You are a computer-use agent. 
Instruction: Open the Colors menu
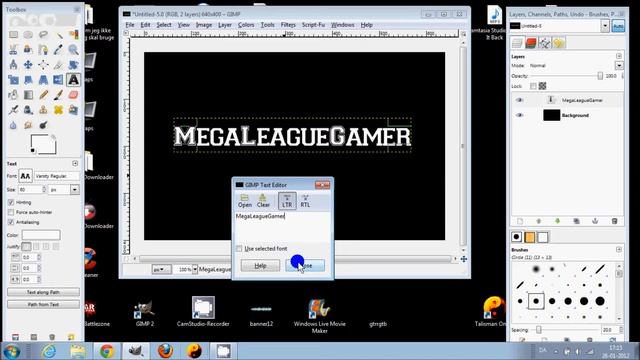click(246, 25)
